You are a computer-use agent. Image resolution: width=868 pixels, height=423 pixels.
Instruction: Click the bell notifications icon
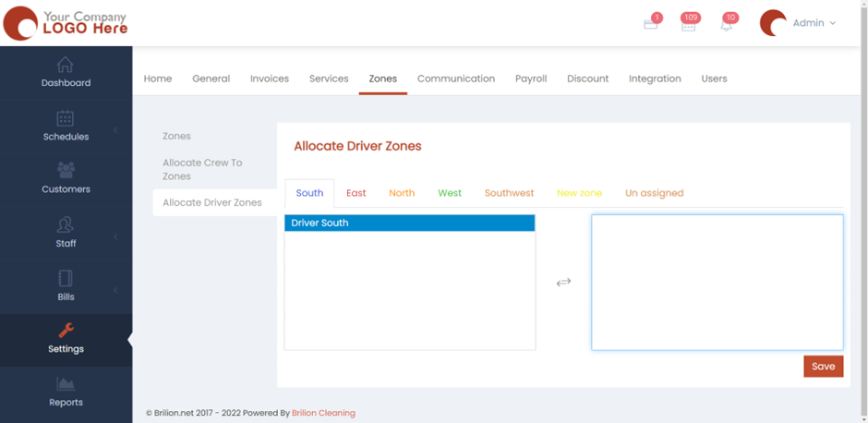726,25
